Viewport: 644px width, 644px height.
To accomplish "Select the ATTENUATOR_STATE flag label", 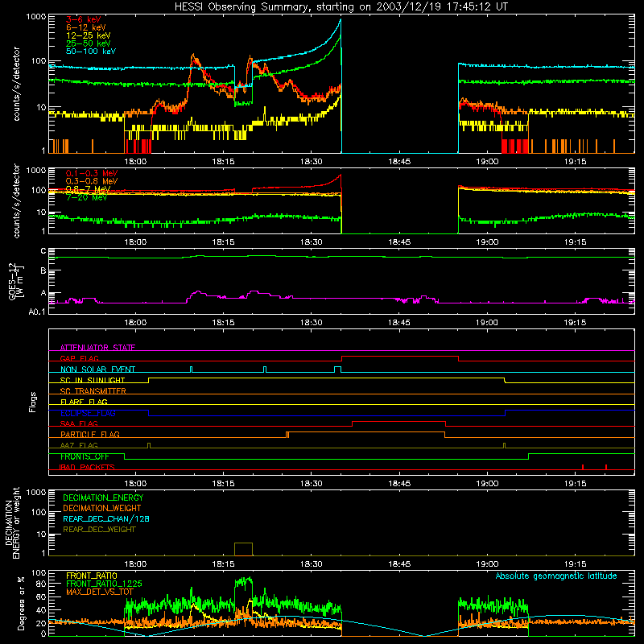I will [x=97, y=348].
